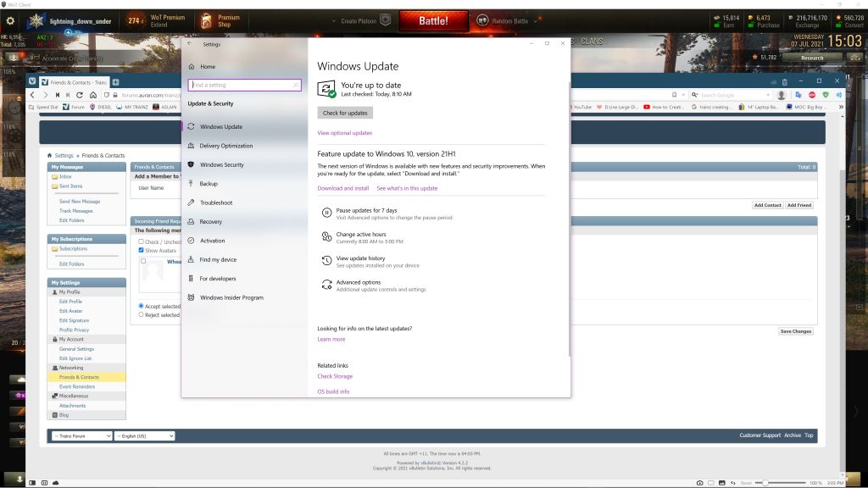This screenshot has height=488, width=868.
Task: Open English (US) language dropdown
Action: (145, 436)
